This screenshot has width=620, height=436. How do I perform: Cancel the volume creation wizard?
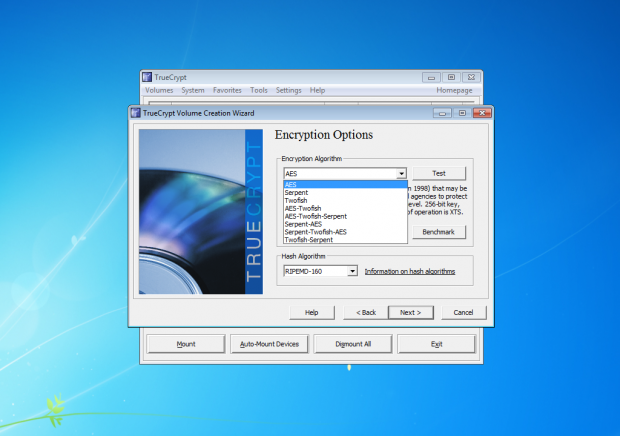[x=463, y=312]
